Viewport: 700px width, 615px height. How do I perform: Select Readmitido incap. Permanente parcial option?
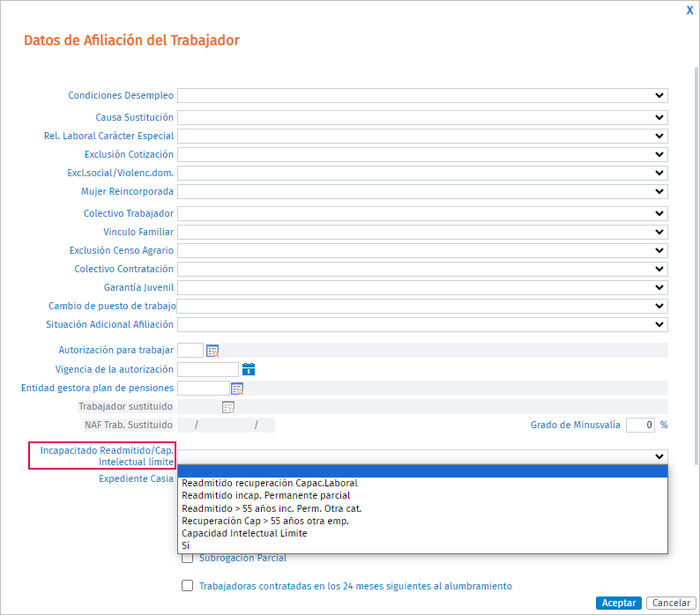click(x=422, y=495)
